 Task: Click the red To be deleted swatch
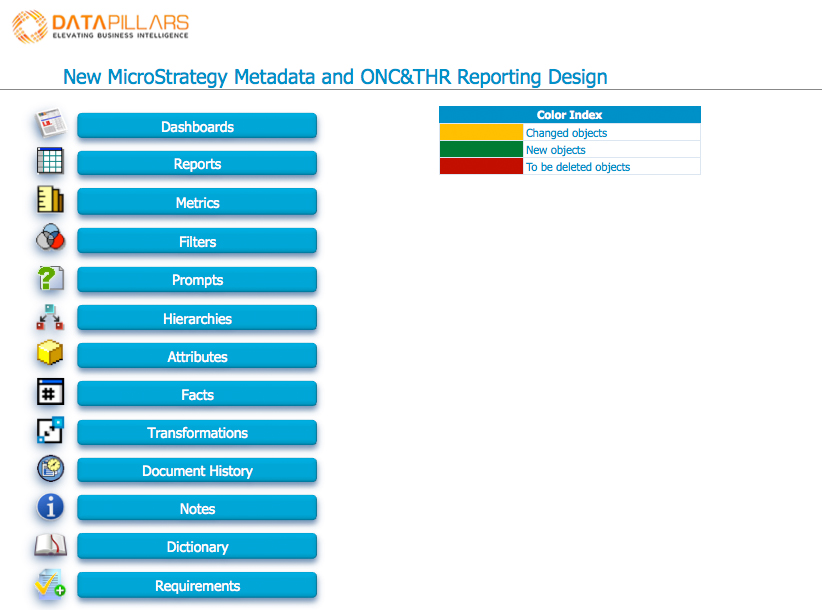coord(481,166)
